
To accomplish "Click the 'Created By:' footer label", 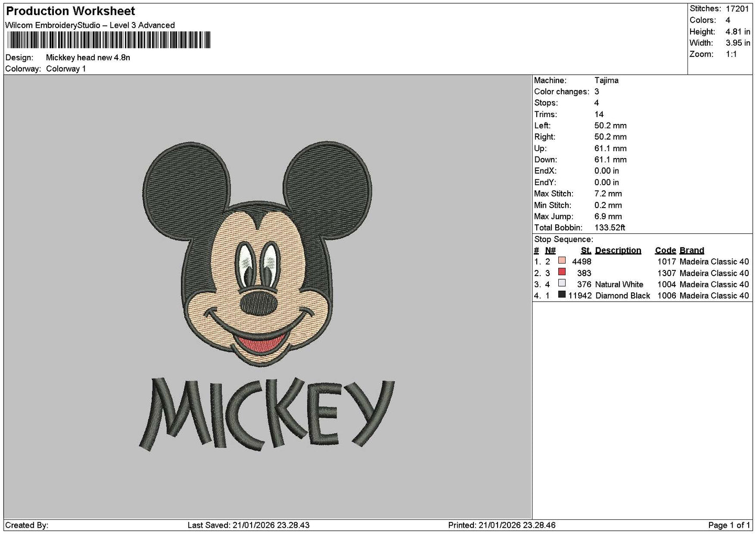I will (x=27, y=525).
